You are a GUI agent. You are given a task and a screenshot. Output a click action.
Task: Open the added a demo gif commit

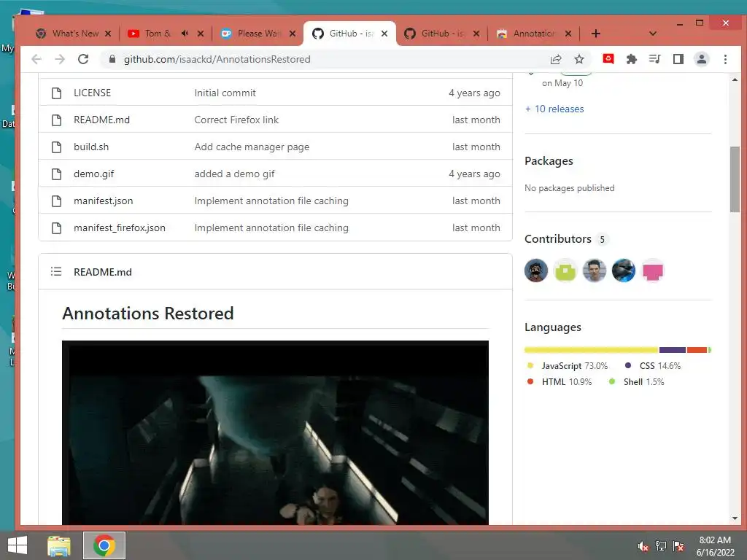point(234,174)
